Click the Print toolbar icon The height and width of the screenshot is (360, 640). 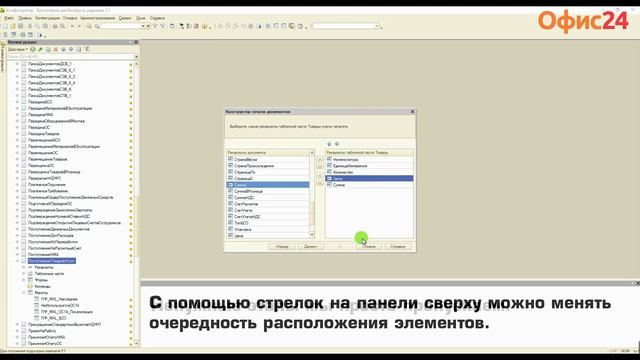(x=55, y=26)
